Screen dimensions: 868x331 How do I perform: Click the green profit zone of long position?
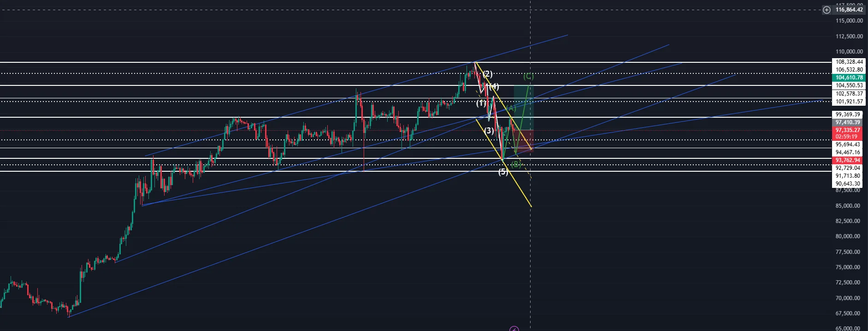(x=524, y=108)
